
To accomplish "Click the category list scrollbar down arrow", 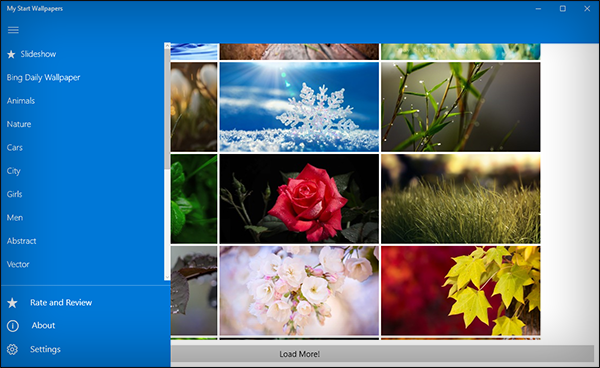I will 167,277.
